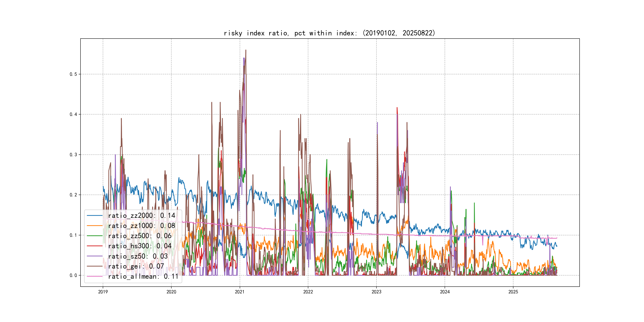The height and width of the screenshot is (322, 644).
Task: Click the 0.3 y-axis tick label
Action: tap(73, 155)
